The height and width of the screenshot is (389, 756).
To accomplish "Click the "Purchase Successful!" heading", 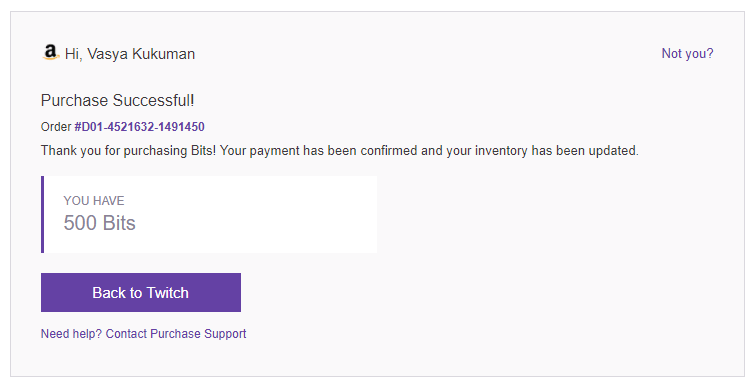I will point(118,100).
